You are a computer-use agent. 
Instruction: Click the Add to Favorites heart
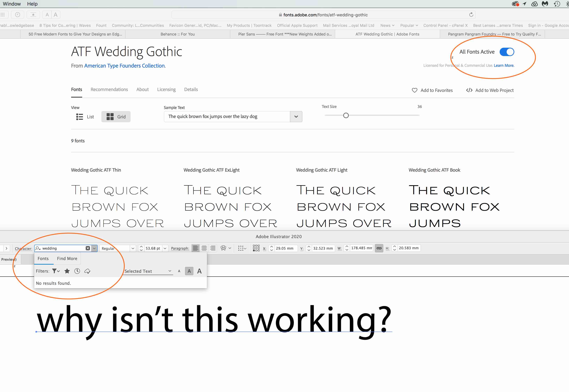click(x=415, y=90)
